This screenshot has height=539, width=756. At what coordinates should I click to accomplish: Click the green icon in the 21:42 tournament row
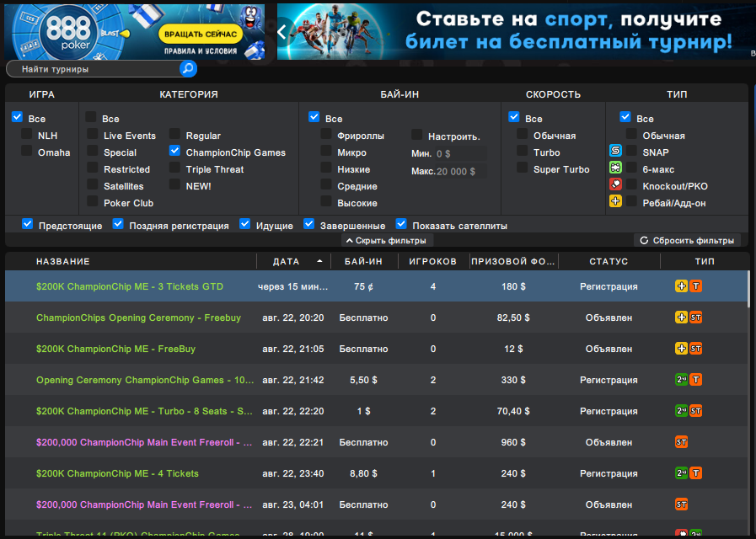coord(681,380)
